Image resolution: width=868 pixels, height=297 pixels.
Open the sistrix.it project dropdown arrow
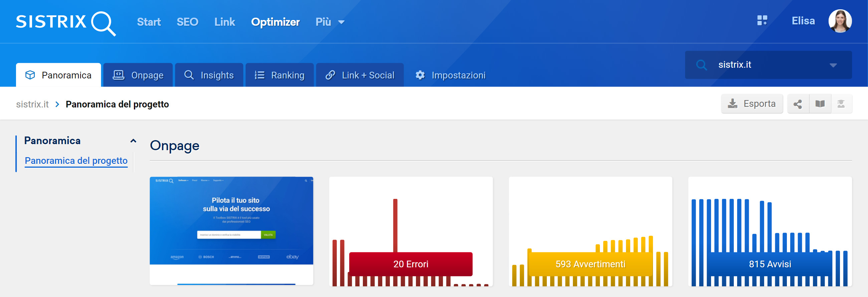[x=833, y=65]
